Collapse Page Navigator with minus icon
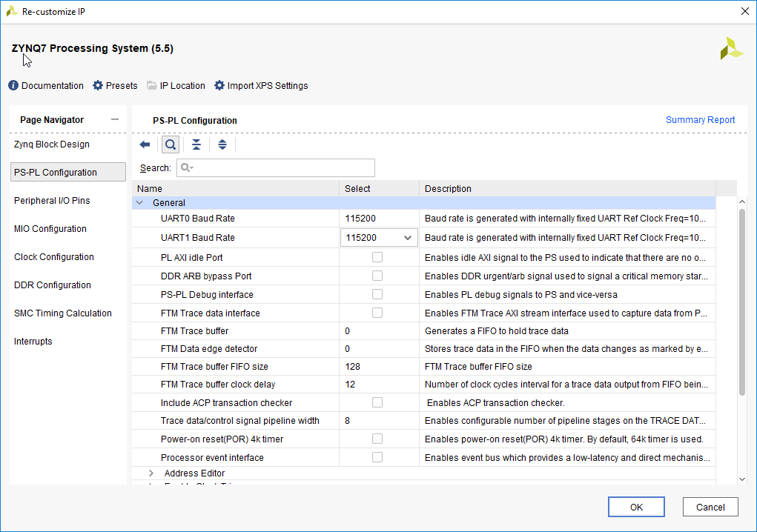Screen dimensions: 757x532 tap(114, 120)
